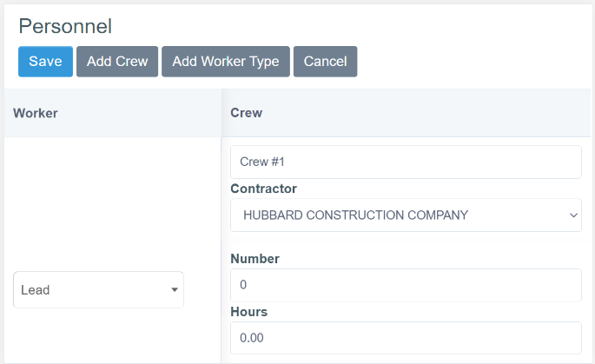
Task: Click the Number field label
Action: click(255, 259)
